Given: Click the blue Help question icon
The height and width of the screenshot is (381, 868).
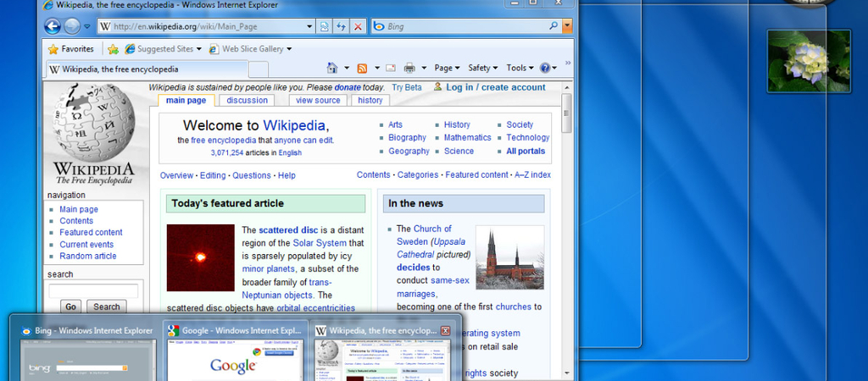Looking at the screenshot, I should 545,68.
